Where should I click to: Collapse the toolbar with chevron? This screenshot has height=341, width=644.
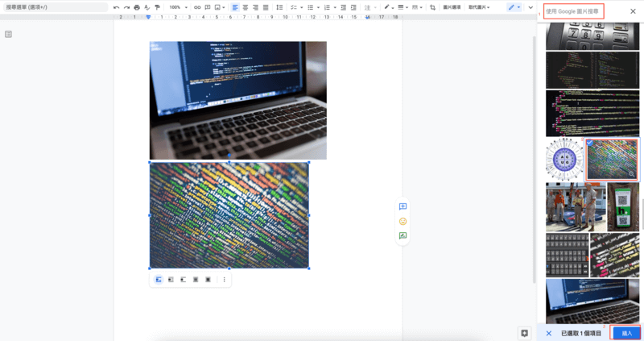(x=530, y=7)
